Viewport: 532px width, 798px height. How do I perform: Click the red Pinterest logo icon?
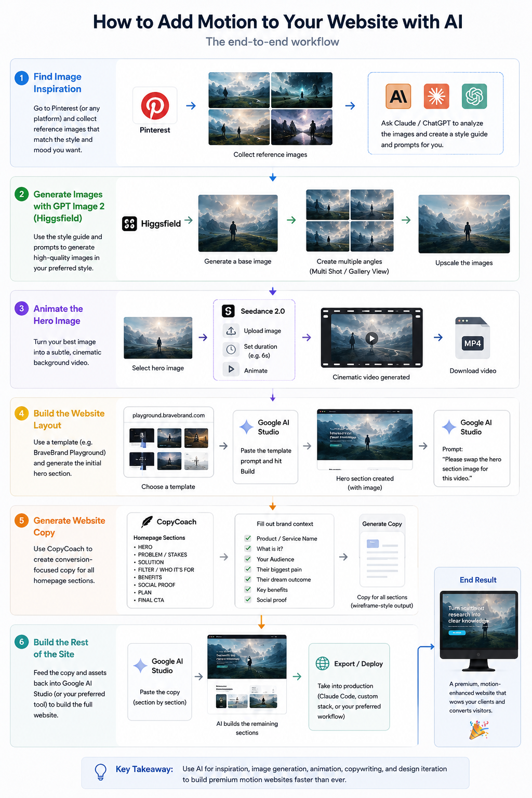pyautogui.click(x=155, y=105)
